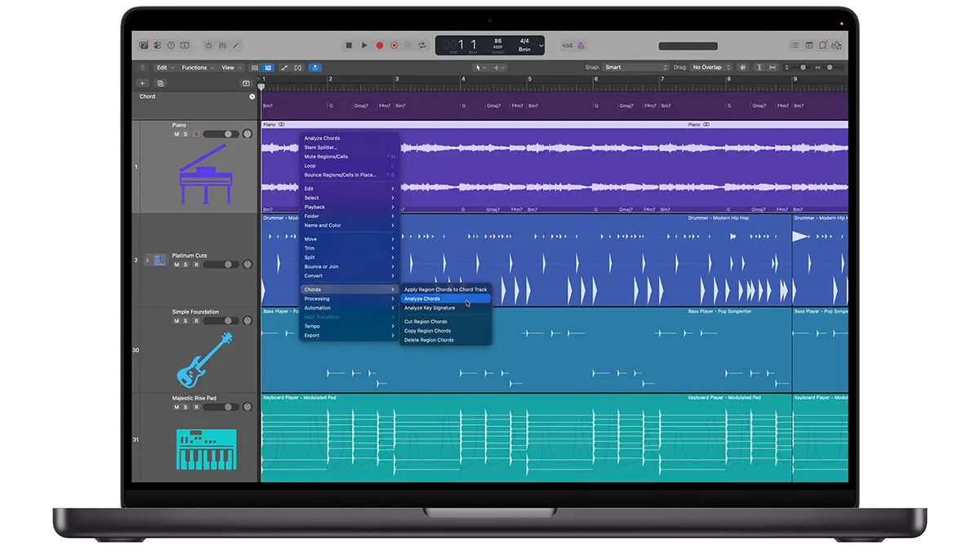Open List Editors icon
980x553 pixels.
(795, 46)
